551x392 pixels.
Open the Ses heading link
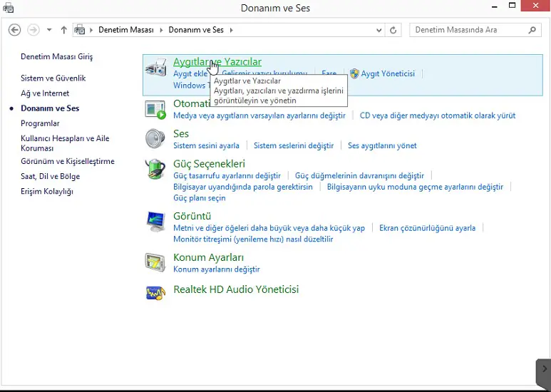pos(181,133)
